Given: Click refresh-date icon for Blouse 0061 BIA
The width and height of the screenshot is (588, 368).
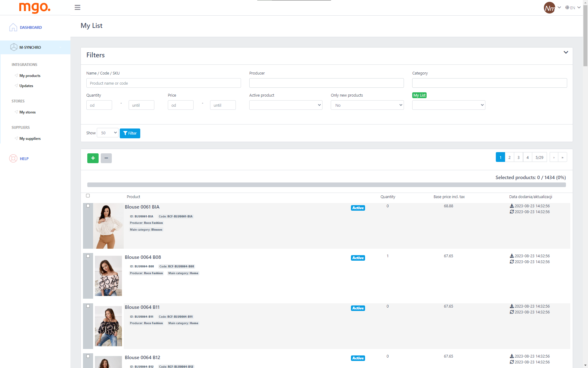Looking at the screenshot, I should coord(512,212).
